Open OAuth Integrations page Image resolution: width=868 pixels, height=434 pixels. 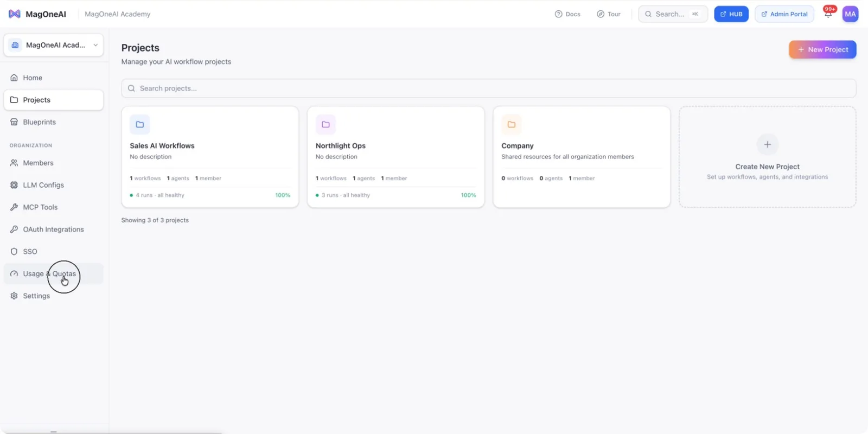coord(54,229)
